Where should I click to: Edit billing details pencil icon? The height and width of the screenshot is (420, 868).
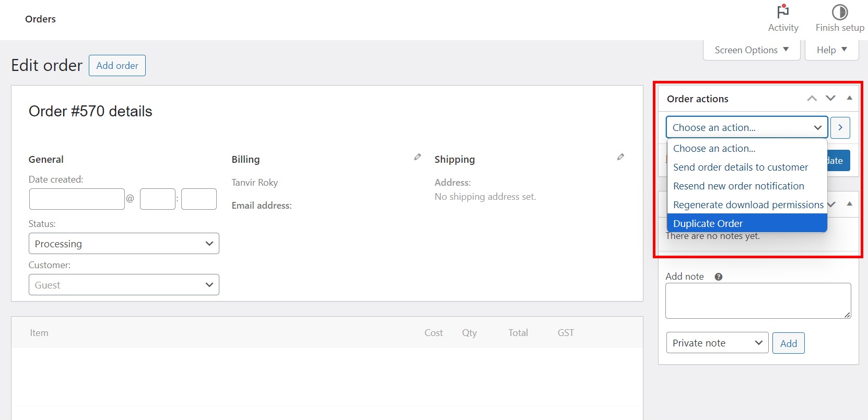[417, 157]
